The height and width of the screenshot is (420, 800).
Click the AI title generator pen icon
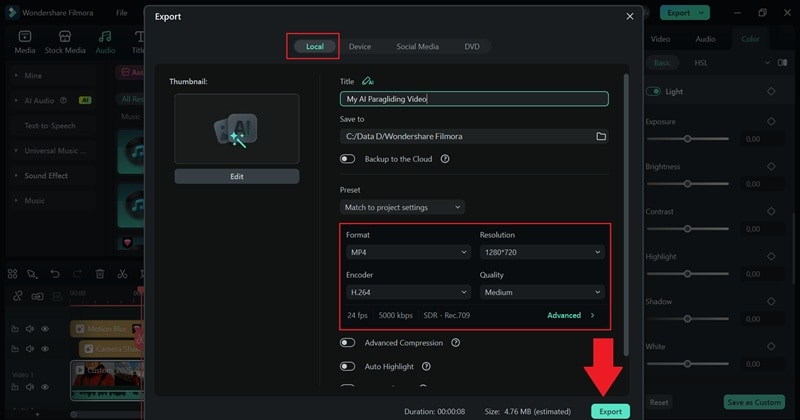click(367, 81)
